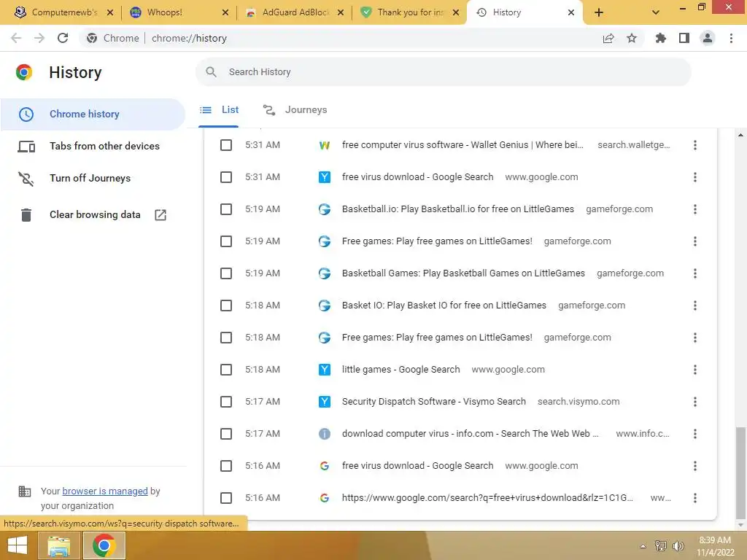
Task: Click the external link icon beside Clear browsing data
Action: point(160,215)
